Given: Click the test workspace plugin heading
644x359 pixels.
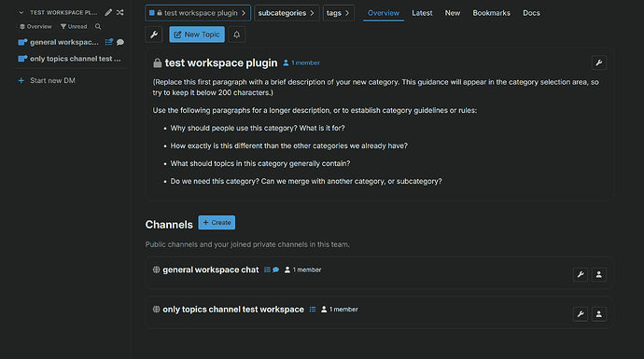Looking at the screenshot, I should click(221, 62).
